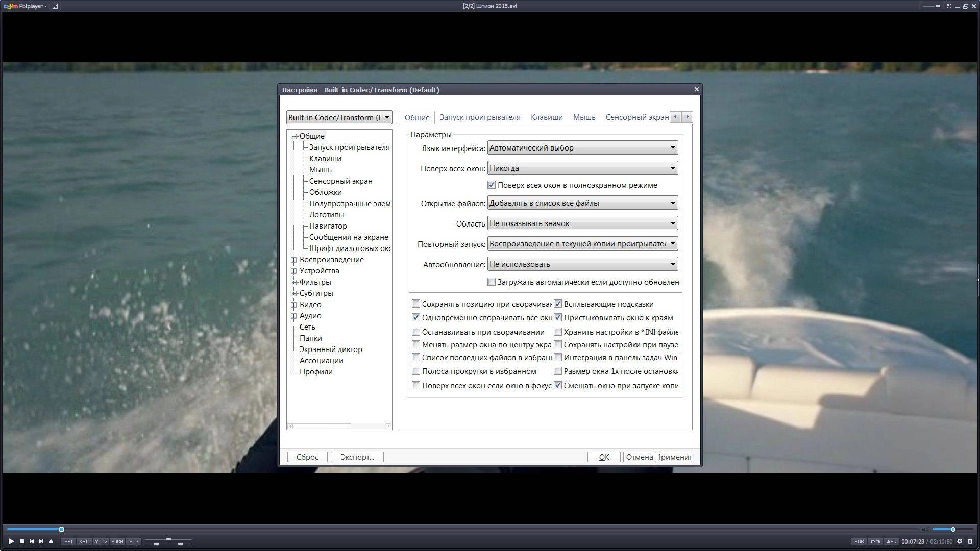
Task: Click the Отмена button
Action: point(640,457)
